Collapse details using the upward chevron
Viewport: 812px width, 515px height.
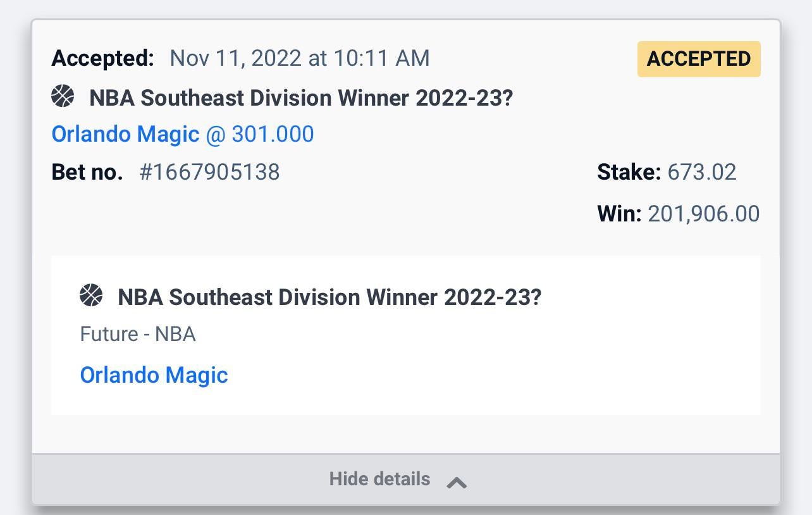(x=457, y=483)
